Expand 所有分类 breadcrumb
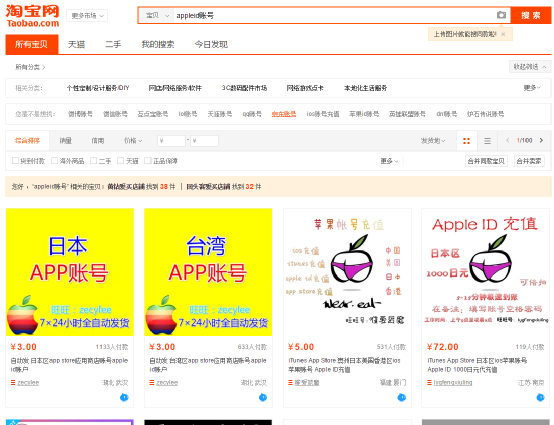Image resolution: width=554 pixels, height=425 pixels. (30, 67)
